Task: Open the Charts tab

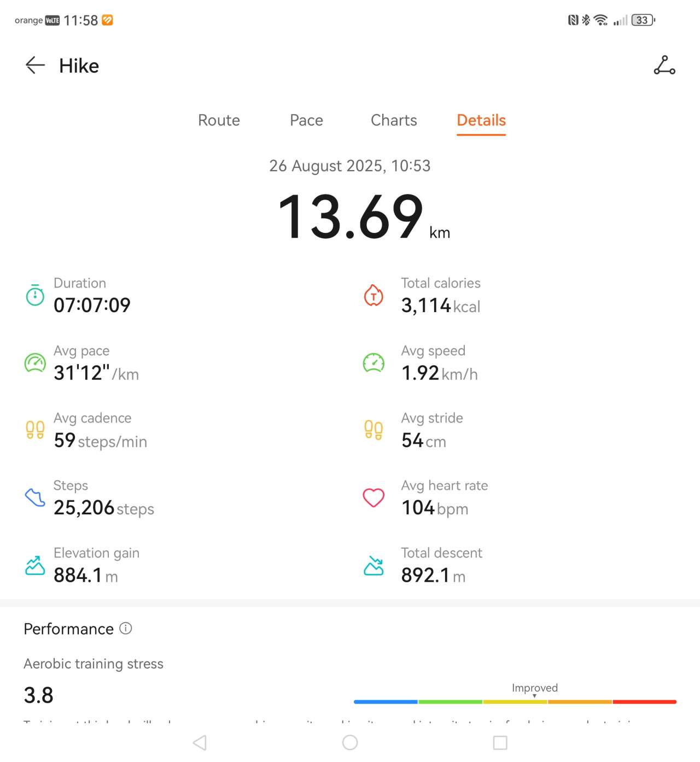Action: 394,120
